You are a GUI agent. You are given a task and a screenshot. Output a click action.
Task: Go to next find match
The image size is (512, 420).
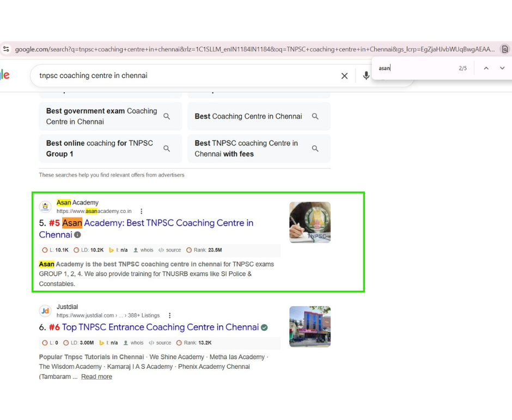pyautogui.click(x=502, y=68)
